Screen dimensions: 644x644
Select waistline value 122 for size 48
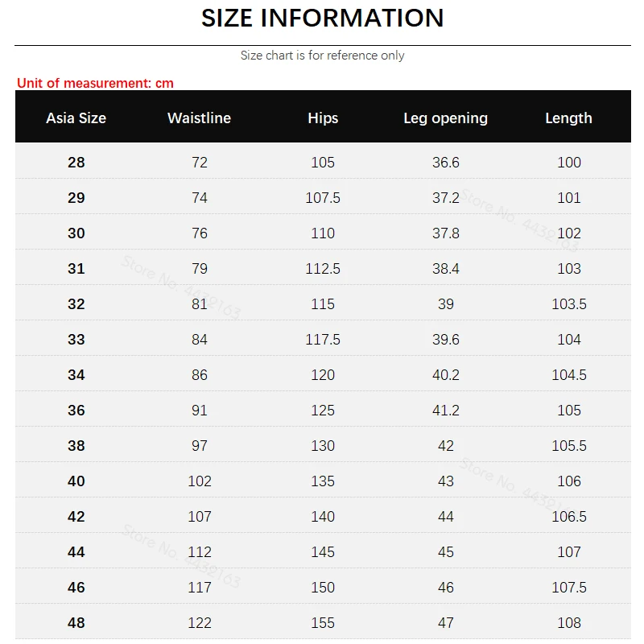[200, 622]
